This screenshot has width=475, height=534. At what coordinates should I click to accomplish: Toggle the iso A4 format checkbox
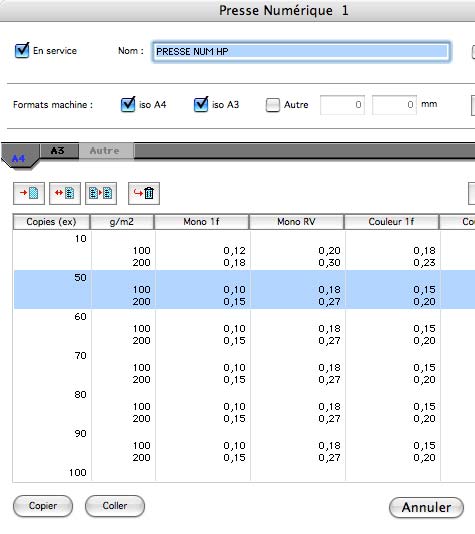point(128,104)
